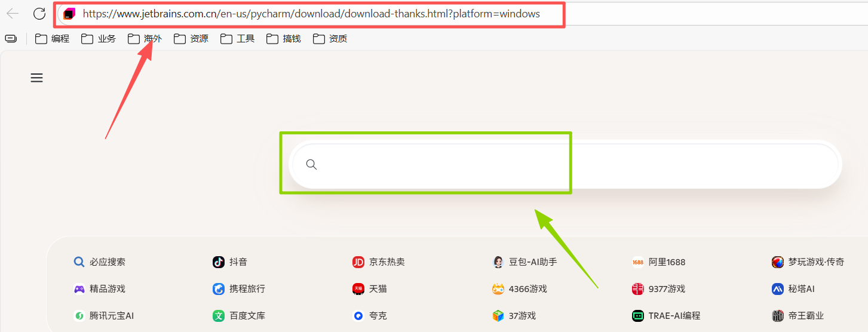This screenshot has height=332, width=868.
Task: Open the 抖音 shortcut icon
Action: click(x=219, y=262)
